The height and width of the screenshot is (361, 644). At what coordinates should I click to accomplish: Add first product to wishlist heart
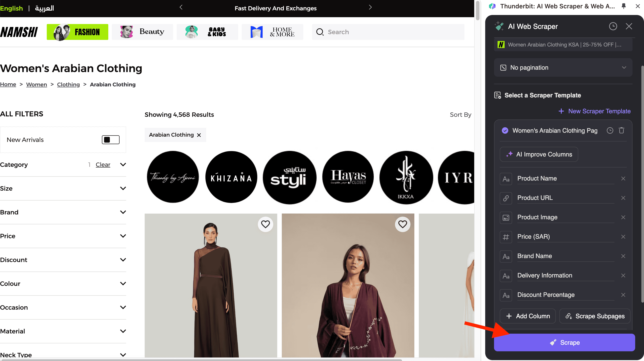coord(265,224)
